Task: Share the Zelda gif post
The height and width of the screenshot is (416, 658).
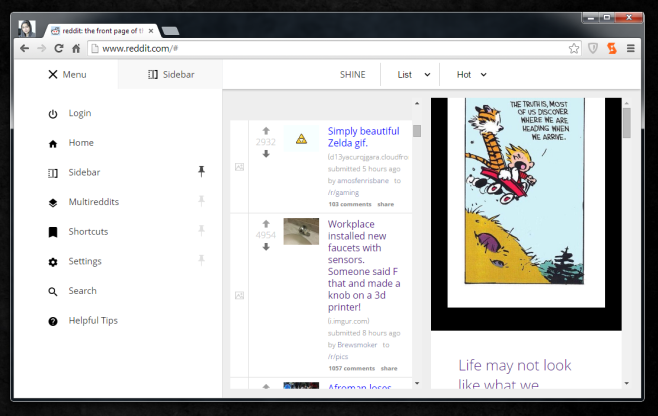Action: [386, 204]
